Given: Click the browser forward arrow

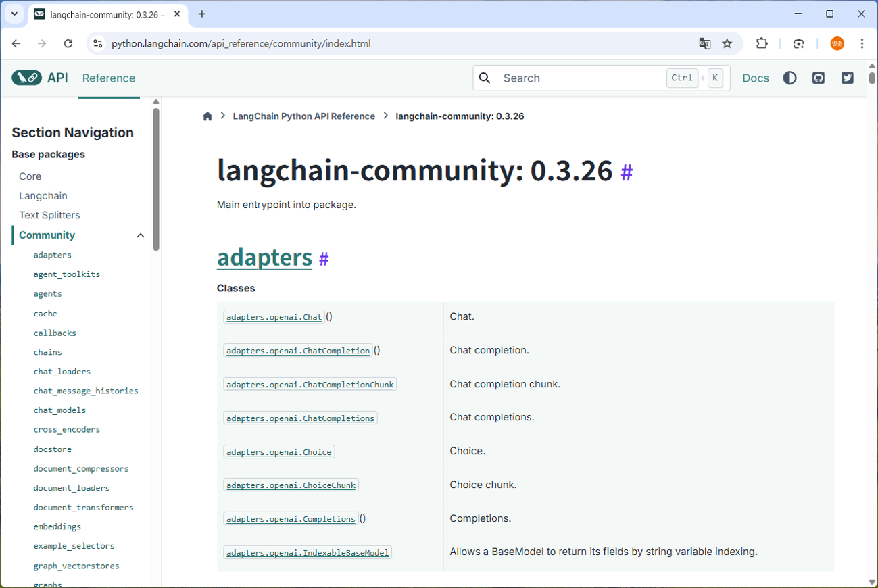Looking at the screenshot, I should pos(42,43).
